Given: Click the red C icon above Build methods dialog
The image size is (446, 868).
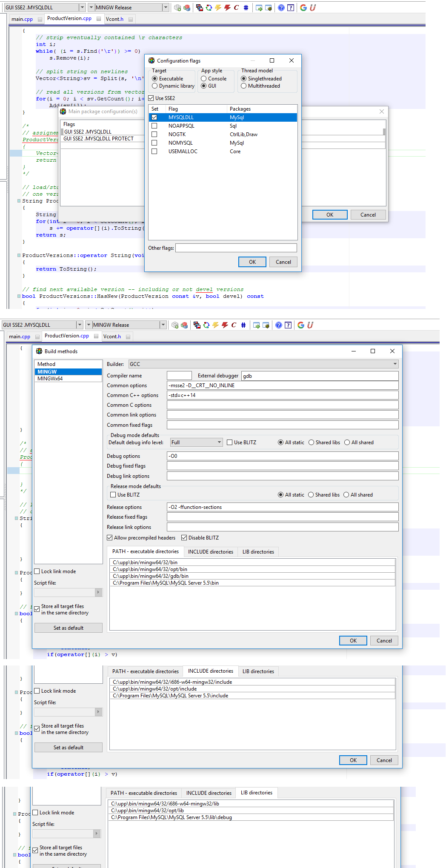Looking at the screenshot, I should click(x=234, y=325).
